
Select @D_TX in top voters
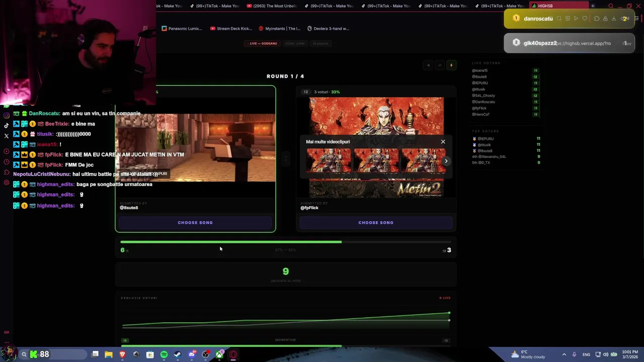pyautogui.click(x=481, y=162)
